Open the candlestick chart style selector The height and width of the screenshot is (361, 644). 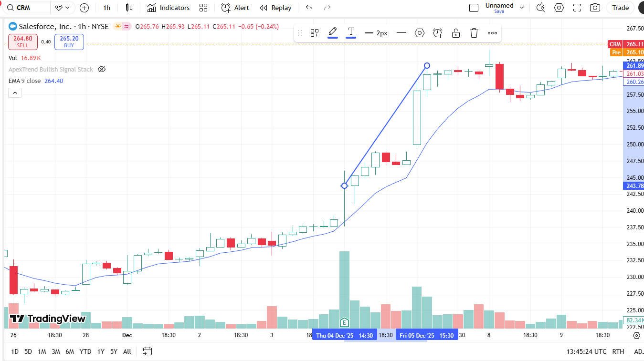129,8
